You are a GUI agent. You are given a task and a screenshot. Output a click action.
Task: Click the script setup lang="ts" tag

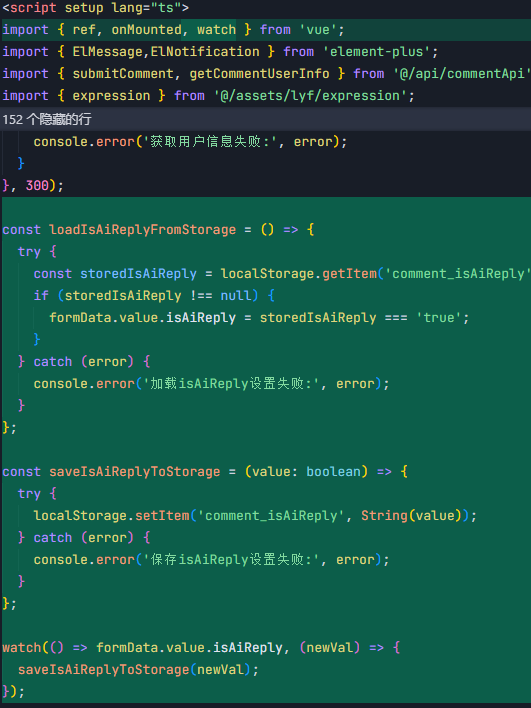pos(95,8)
